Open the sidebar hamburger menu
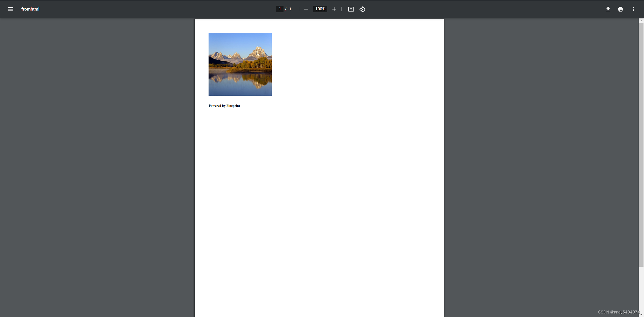Image resolution: width=644 pixels, height=317 pixels. point(11,9)
